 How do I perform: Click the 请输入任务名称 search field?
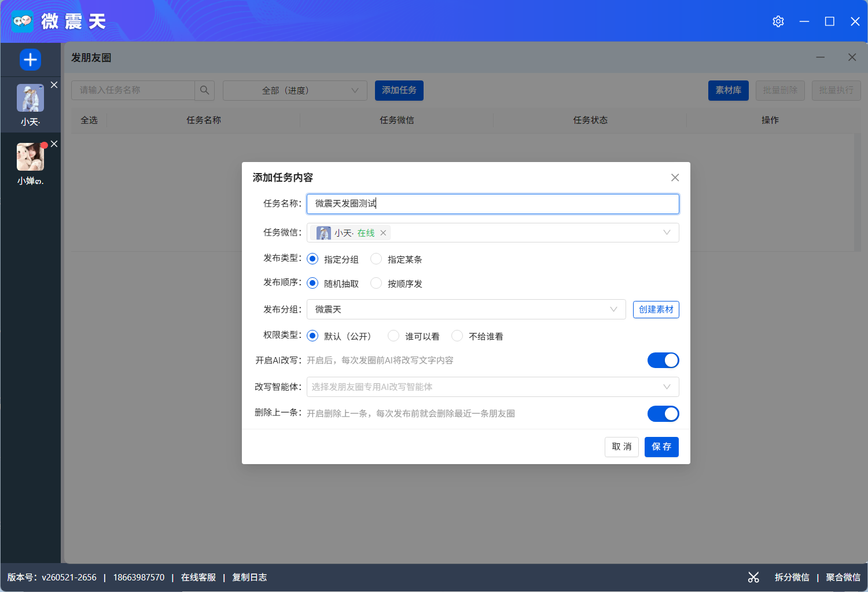point(133,90)
